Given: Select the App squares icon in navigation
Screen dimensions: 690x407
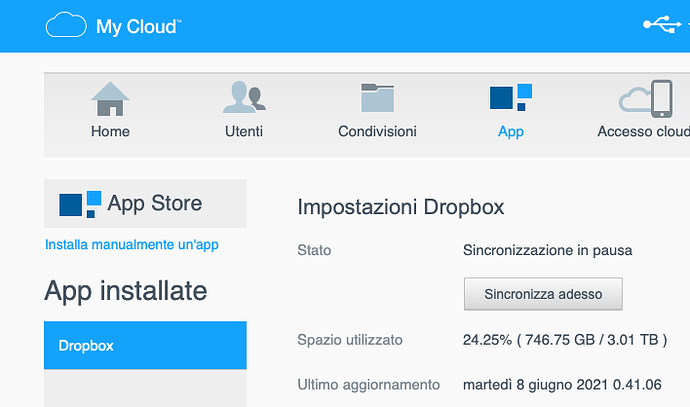Looking at the screenshot, I should (x=511, y=97).
